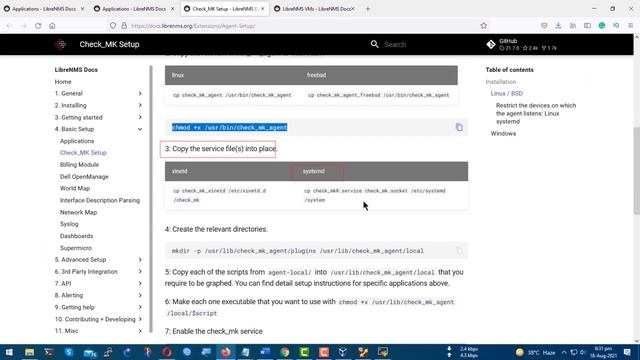Switch to Firefox in the taskbar
The height and width of the screenshot is (360, 640).
(x=226, y=352)
